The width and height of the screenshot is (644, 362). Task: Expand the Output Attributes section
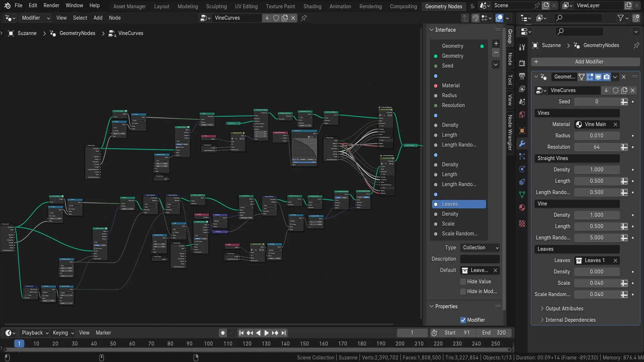[564, 308]
